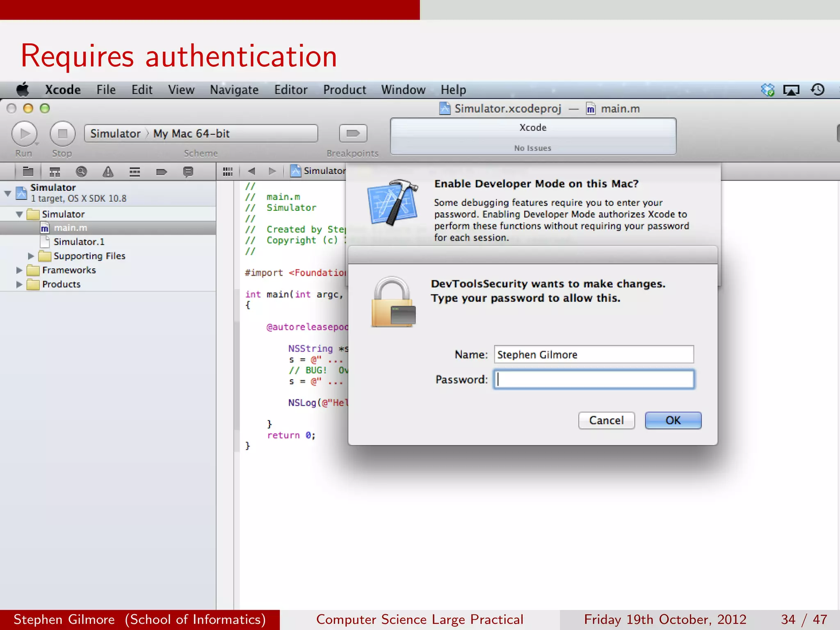Click the minimize yellow window button
This screenshot has height=630, width=840.
point(28,108)
